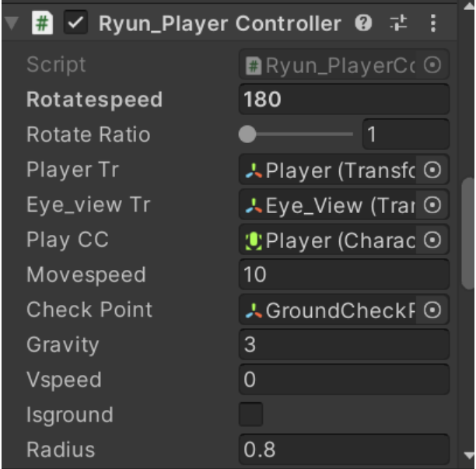The height and width of the screenshot is (469, 476).
Task: Collapse the Ryun_Player Controller component foldout
Action: click(x=12, y=23)
